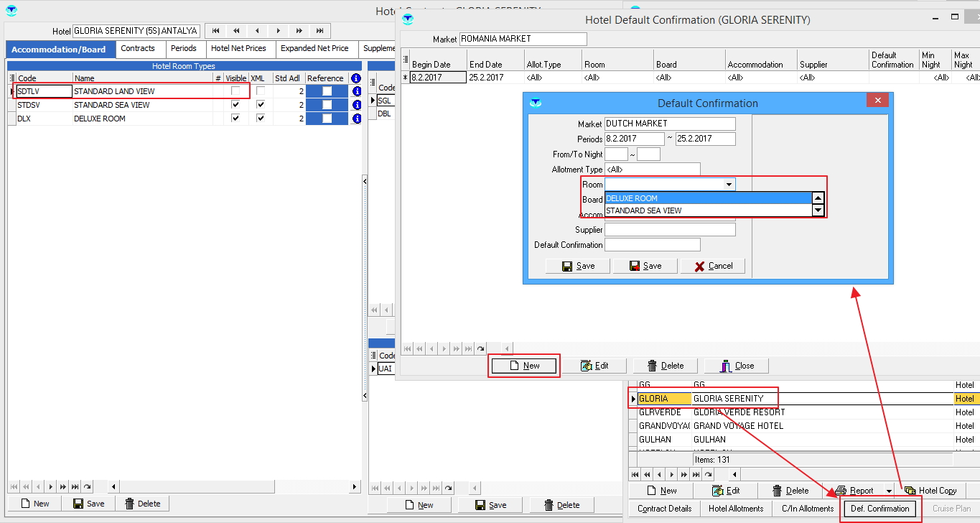Click info icon for STANDARD SEA VIEW row
Image resolution: width=980 pixels, height=523 pixels.
coord(355,105)
